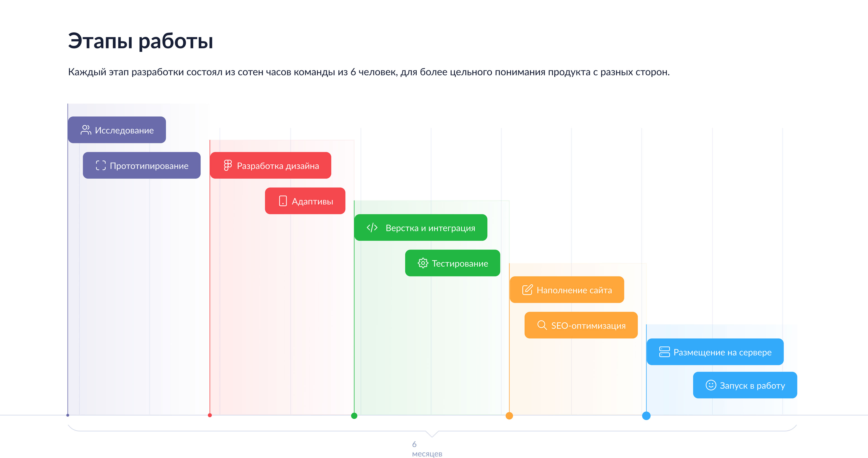Select the Исследование stage label
868x458 pixels.
124,130
